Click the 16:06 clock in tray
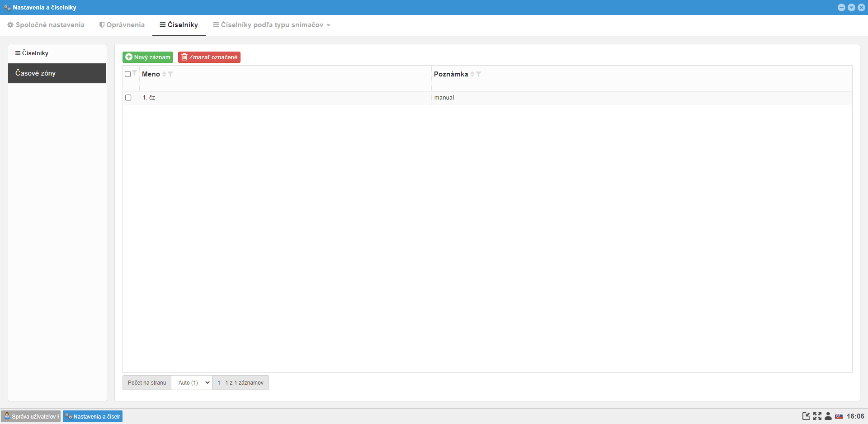The image size is (868, 424). pyautogui.click(x=855, y=416)
